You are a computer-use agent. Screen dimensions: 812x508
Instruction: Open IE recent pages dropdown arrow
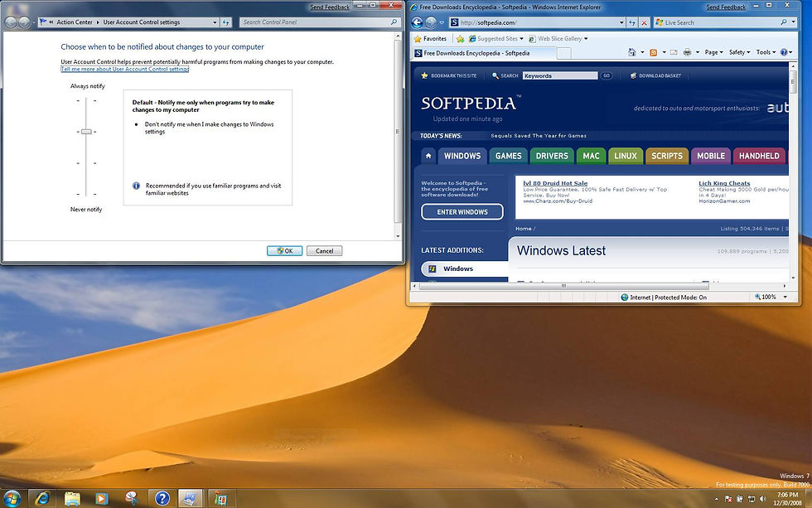tap(442, 22)
